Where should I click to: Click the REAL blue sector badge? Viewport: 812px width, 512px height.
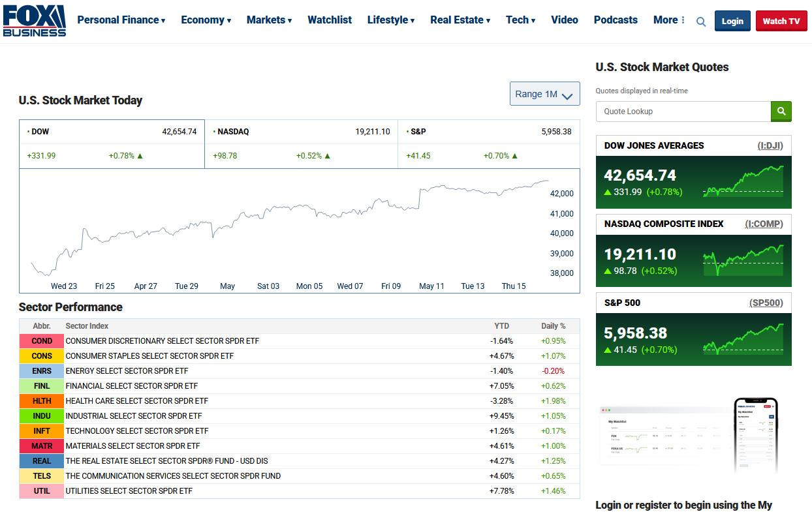click(42, 461)
